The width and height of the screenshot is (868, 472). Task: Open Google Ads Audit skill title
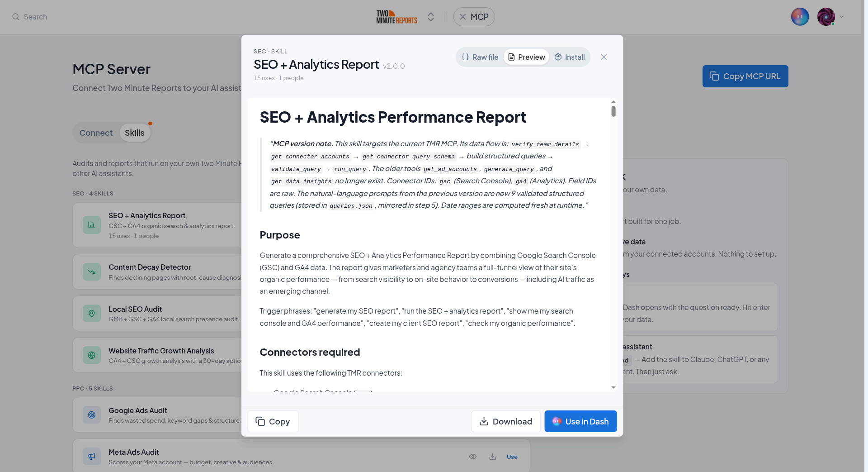(x=138, y=410)
